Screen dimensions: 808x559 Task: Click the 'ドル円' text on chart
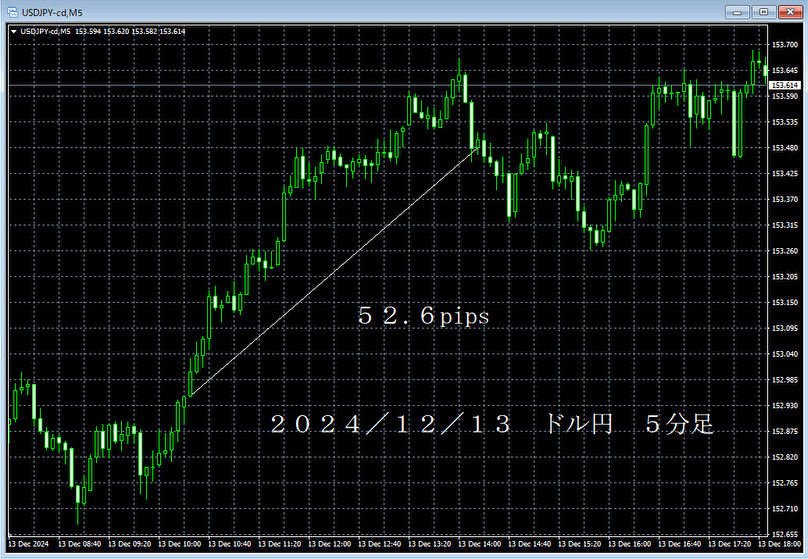(579, 424)
